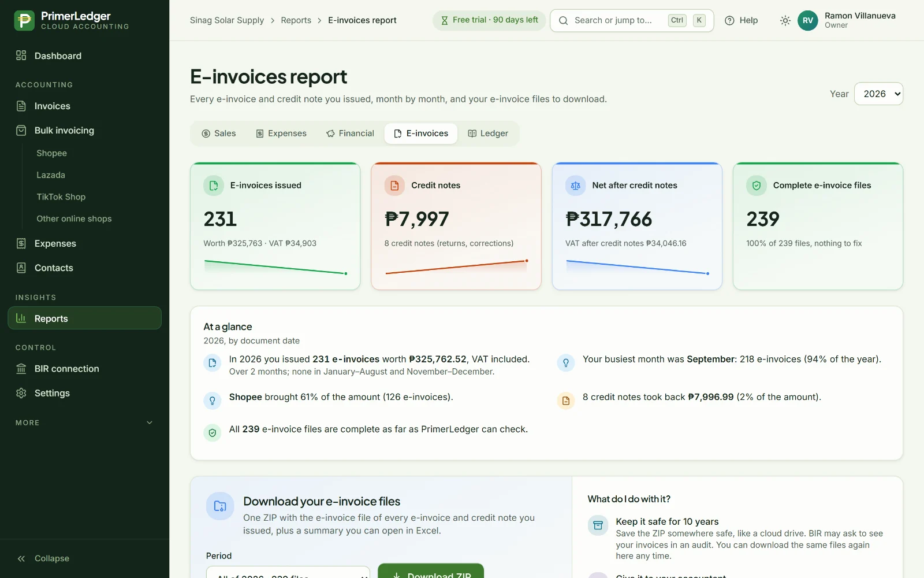Click the Reports bar chart icon
The height and width of the screenshot is (578, 924).
click(21, 318)
